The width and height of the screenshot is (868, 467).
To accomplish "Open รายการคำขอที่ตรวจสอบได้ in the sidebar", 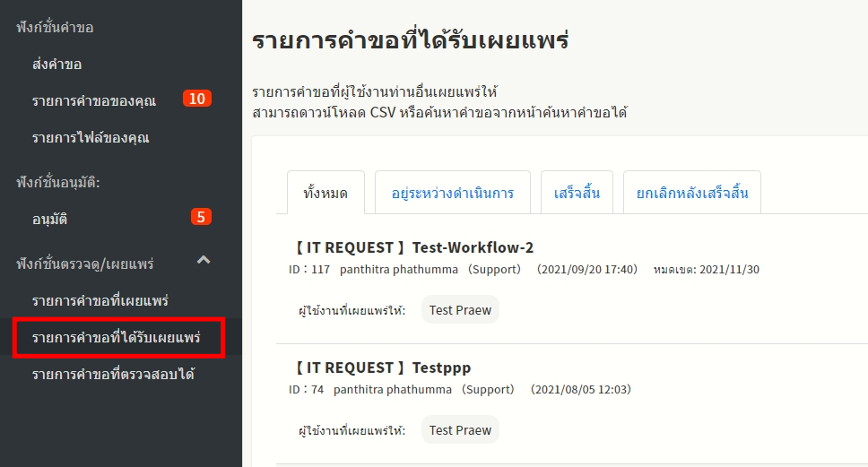I will click(x=113, y=374).
